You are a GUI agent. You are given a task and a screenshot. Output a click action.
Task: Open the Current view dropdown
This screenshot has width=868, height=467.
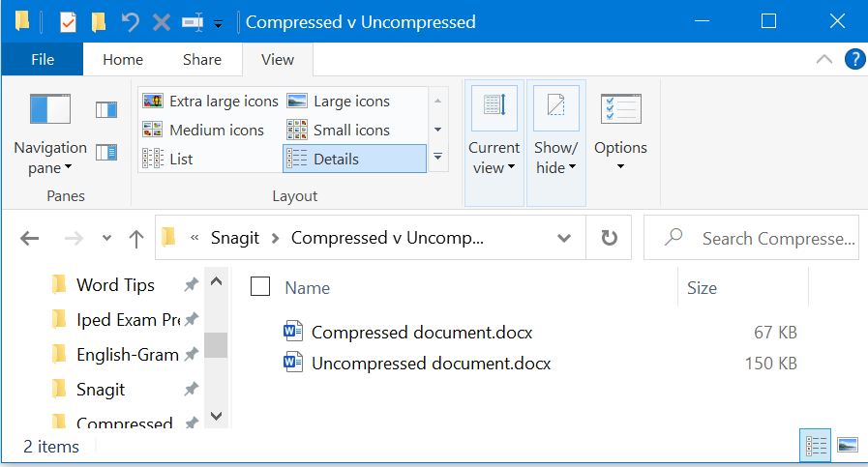coord(494,143)
